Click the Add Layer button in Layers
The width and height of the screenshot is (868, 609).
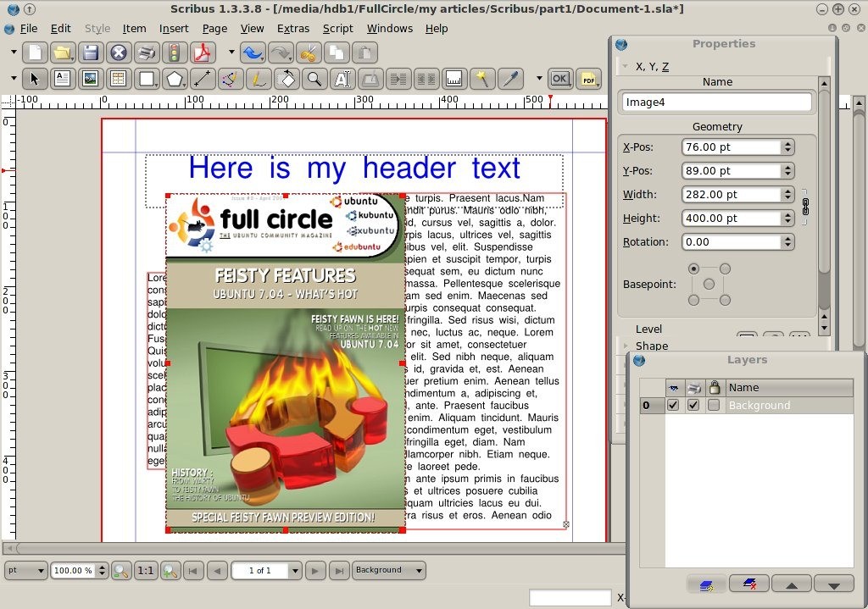(706, 584)
